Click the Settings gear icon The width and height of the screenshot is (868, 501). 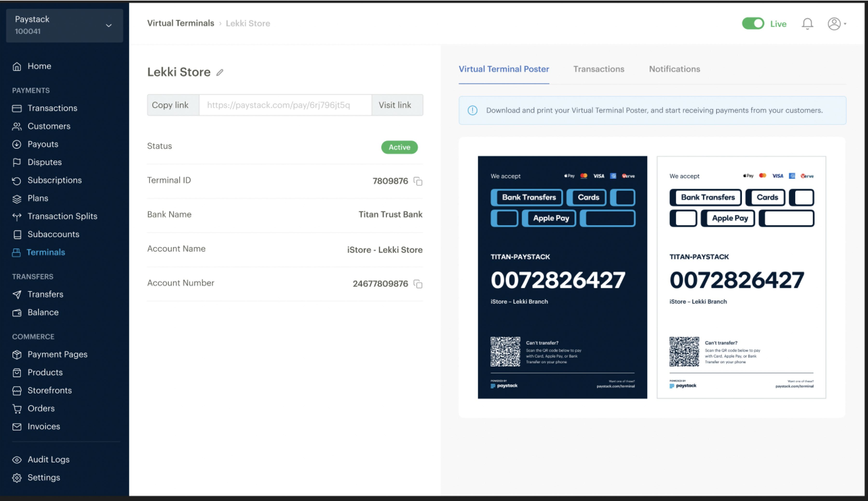tap(17, 478)
